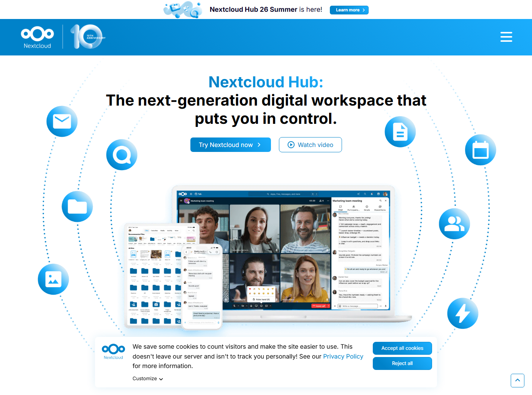Click the 'Nextcloud Hub 26 Summer' banner text

coord(253,9)
